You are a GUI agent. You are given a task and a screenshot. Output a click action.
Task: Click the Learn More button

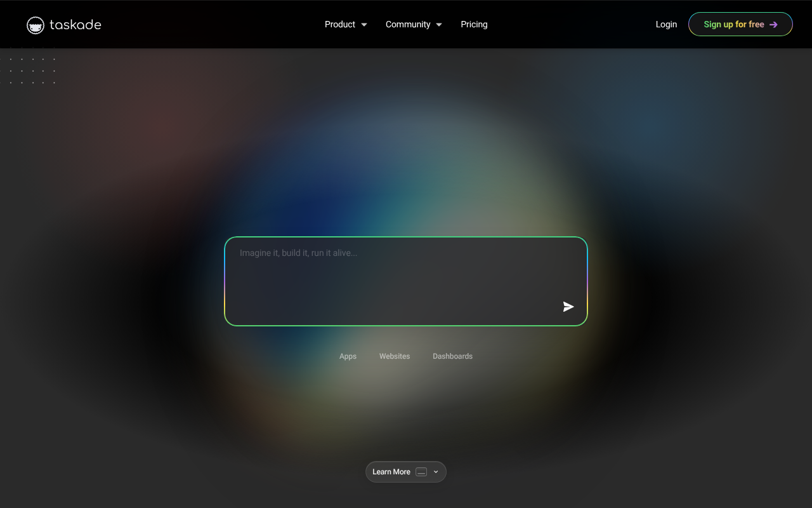coord(392,472)
